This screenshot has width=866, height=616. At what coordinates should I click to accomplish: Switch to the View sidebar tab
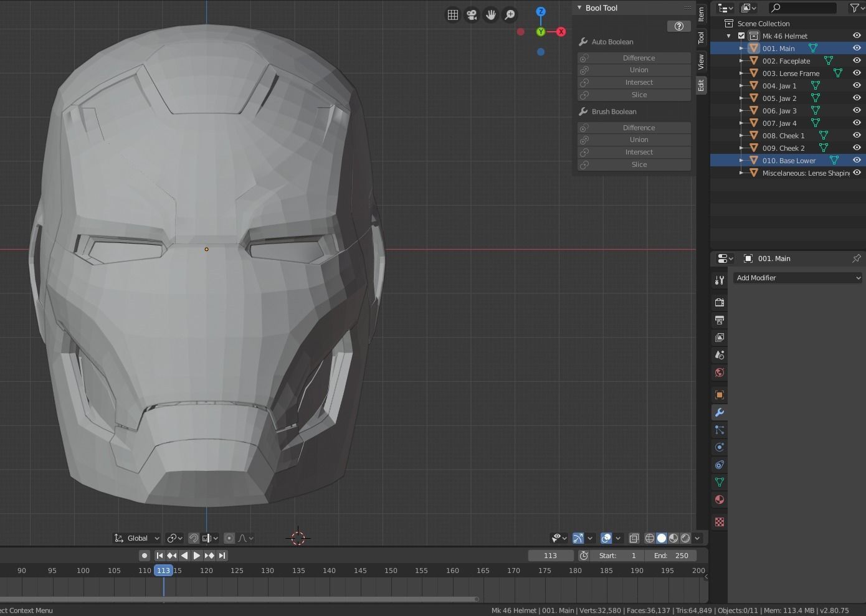point(702,61)
